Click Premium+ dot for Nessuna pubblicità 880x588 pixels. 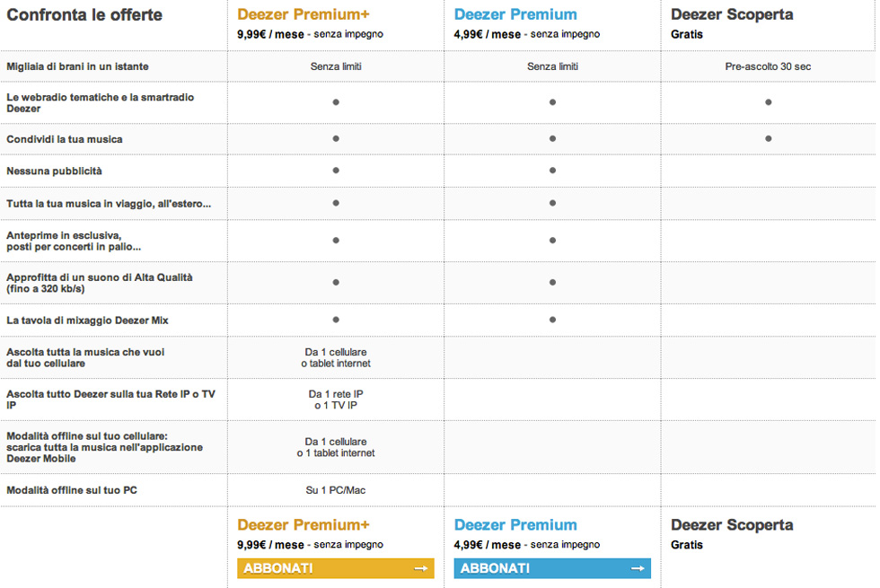click(x=336, y=170)
